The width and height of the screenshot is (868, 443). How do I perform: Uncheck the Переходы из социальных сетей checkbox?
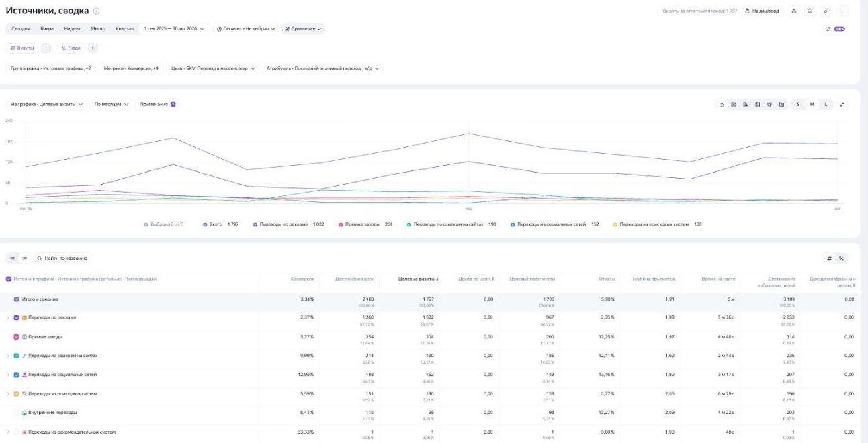point(17,375)
